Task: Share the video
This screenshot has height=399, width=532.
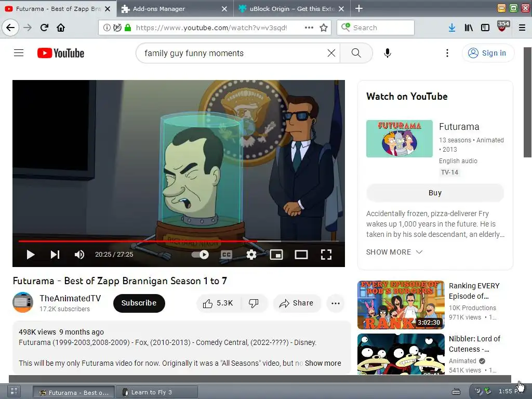Action: point(297,303)
